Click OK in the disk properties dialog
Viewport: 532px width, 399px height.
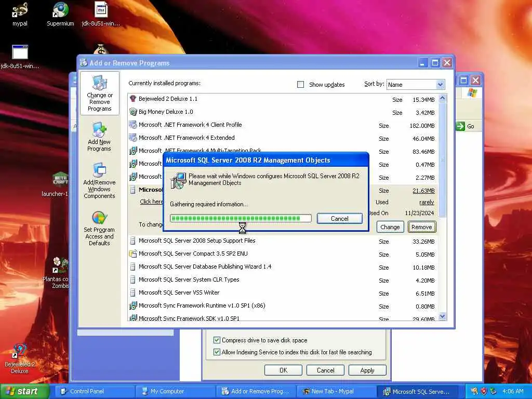(x=283, y=370)
